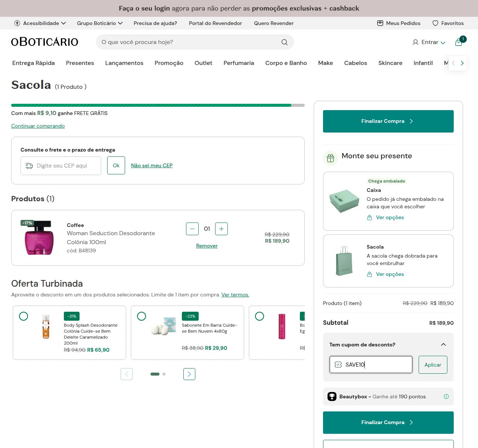Click Ver opções for Caixa

point(390,218)
